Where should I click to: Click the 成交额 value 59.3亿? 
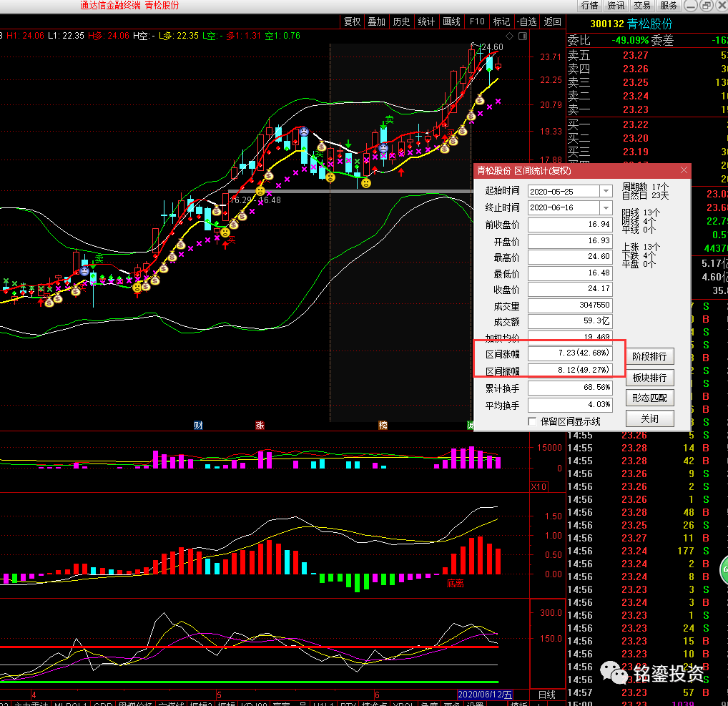(x=570, y=321)
